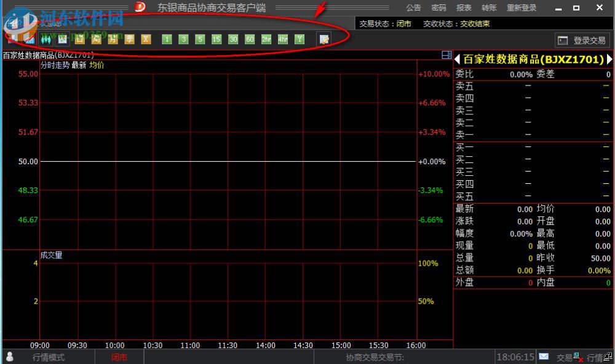
Task: Toggle the side panel layout icon
Action: pos(446,55)
